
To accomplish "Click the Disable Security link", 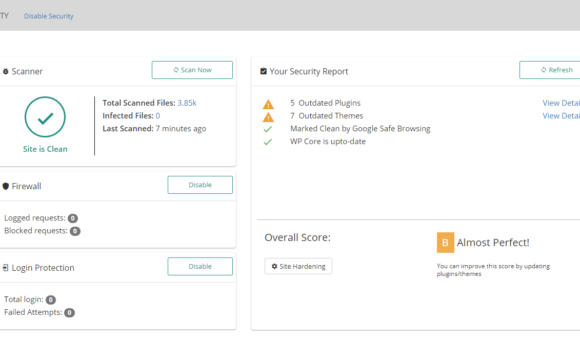I will (x=48, y=16).
